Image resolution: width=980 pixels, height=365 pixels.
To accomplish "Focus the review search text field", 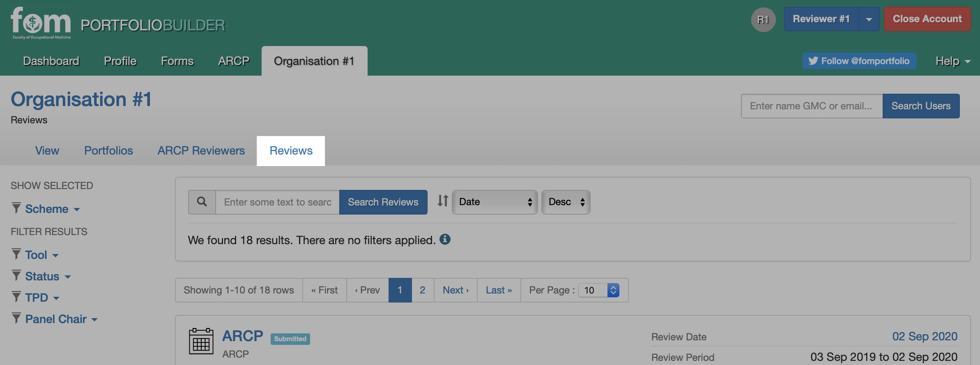I will coord(278,202).
